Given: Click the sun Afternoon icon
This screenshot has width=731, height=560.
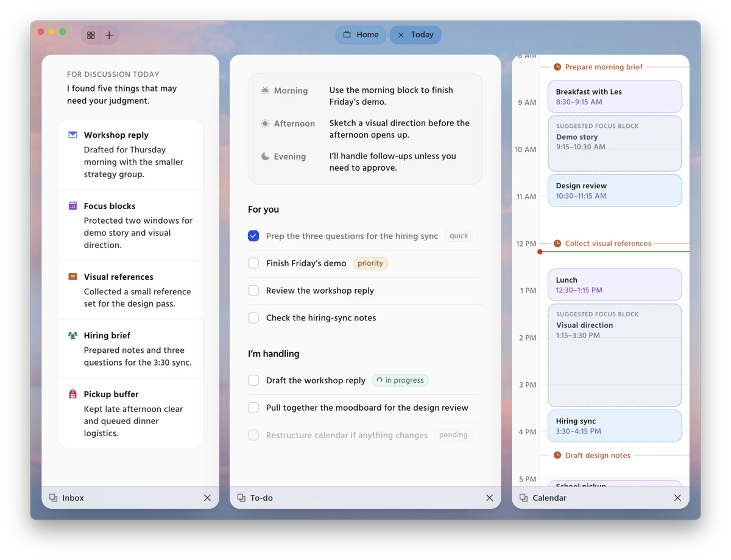Looking at the screenshot, I should 265,124.
